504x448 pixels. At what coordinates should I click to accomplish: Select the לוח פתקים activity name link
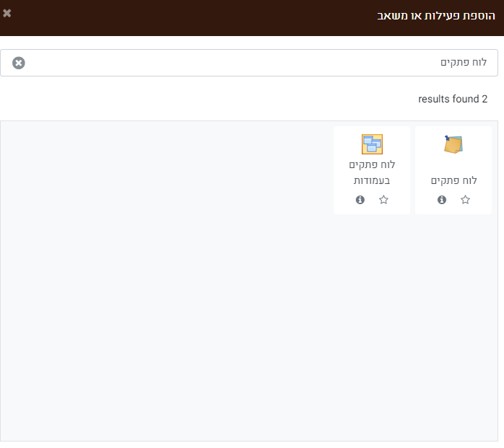453,180
